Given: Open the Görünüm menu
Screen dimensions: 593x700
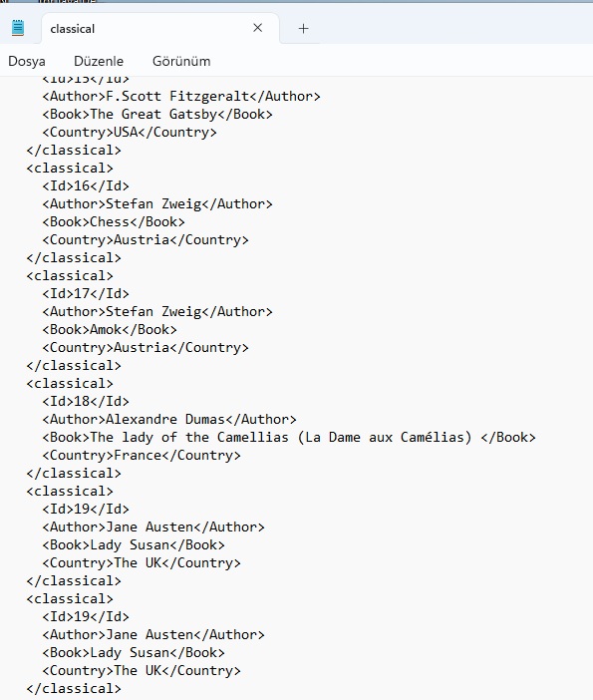Looking at the screenshot, I should [181, 61].
